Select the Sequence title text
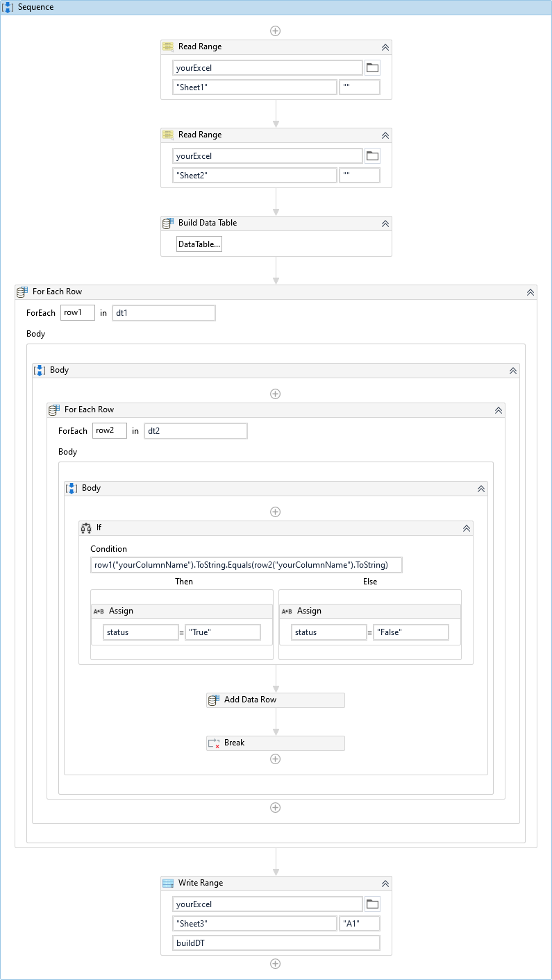This screenshot has height=980, width=552. click(35, 7)
